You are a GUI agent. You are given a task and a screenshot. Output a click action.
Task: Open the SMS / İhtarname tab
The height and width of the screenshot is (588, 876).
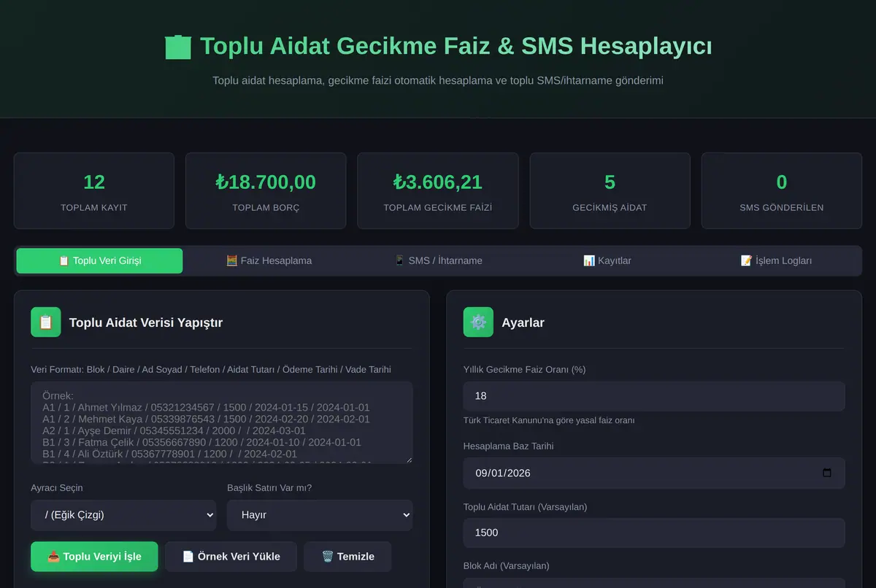pos(438,260)
